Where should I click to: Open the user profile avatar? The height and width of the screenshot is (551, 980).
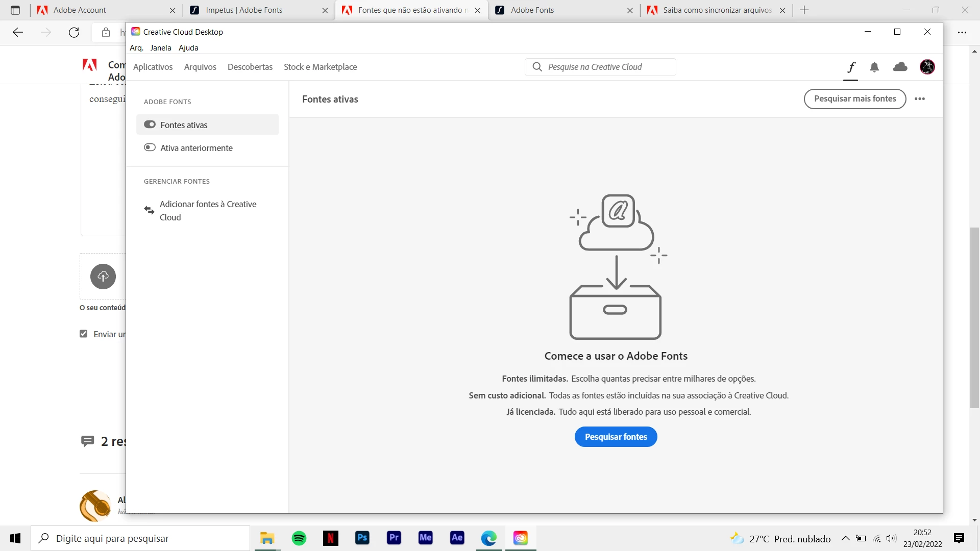tap(927, 67)
